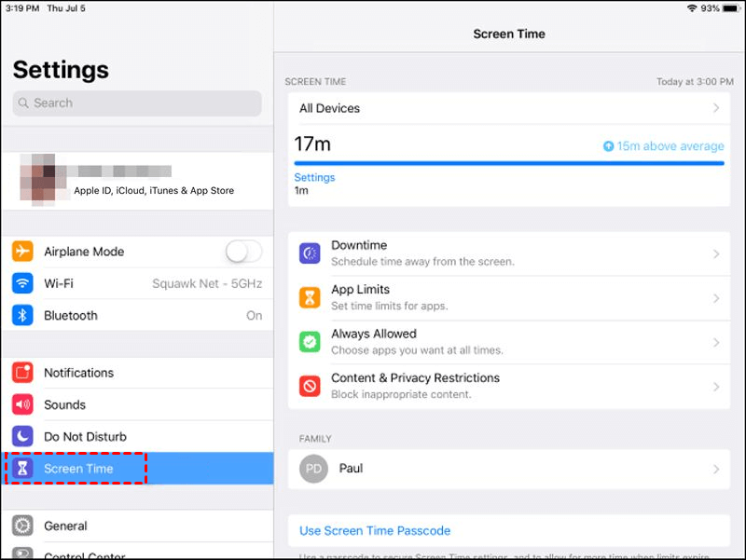The width and height of the screenshot is (746, 560).
Task: Click the App Limits orange hourglass icon
Action: (x=310, y=297)
